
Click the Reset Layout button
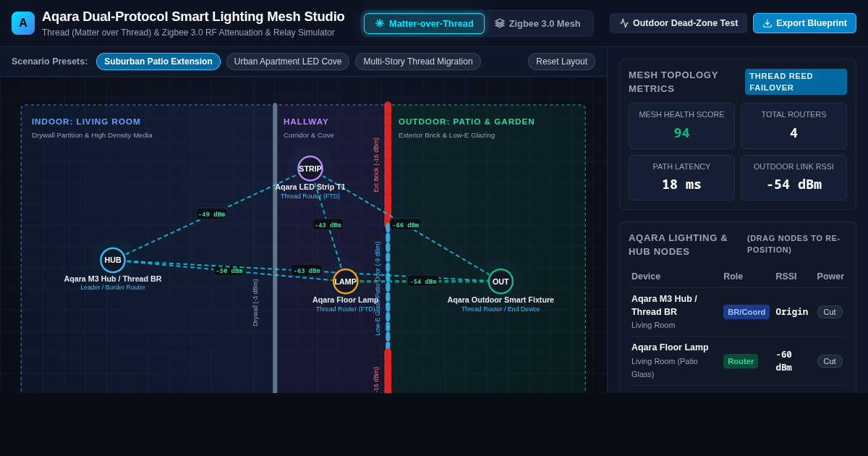[x=562, y=62]
